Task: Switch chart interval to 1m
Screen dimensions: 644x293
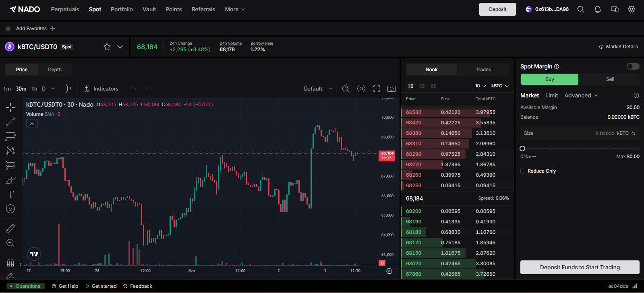Action: (7, 89)
